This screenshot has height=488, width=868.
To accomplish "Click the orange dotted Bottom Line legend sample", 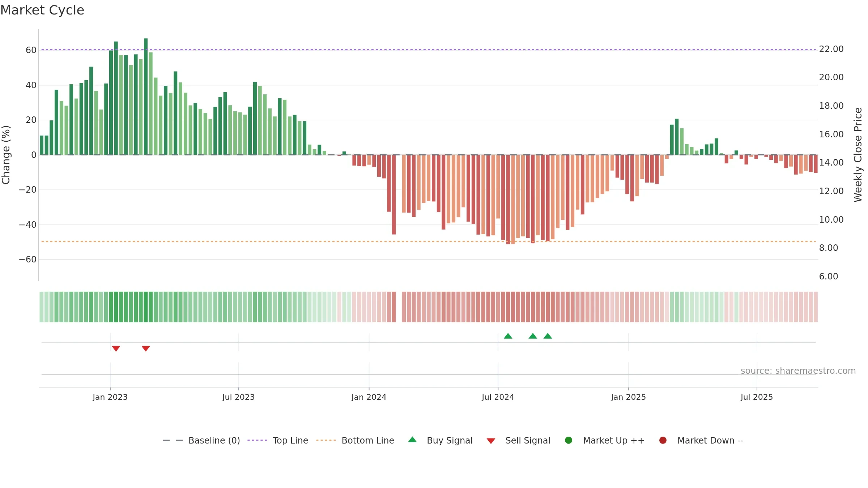I will point(326,440).
